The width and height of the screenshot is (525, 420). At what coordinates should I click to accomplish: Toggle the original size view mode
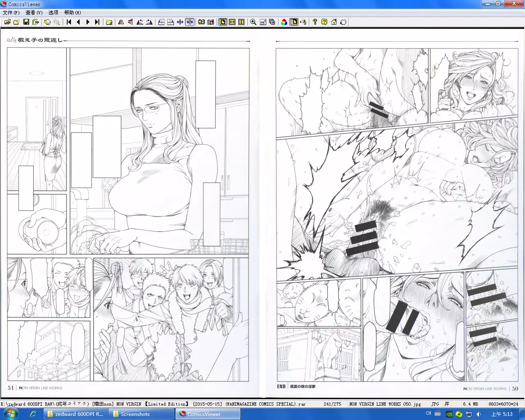point(223,22)
